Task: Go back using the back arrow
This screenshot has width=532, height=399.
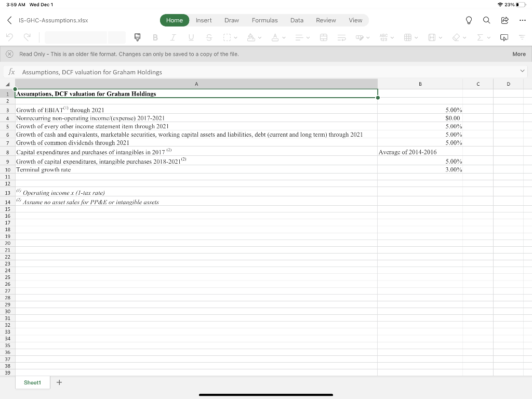Action: click(9, 20)
